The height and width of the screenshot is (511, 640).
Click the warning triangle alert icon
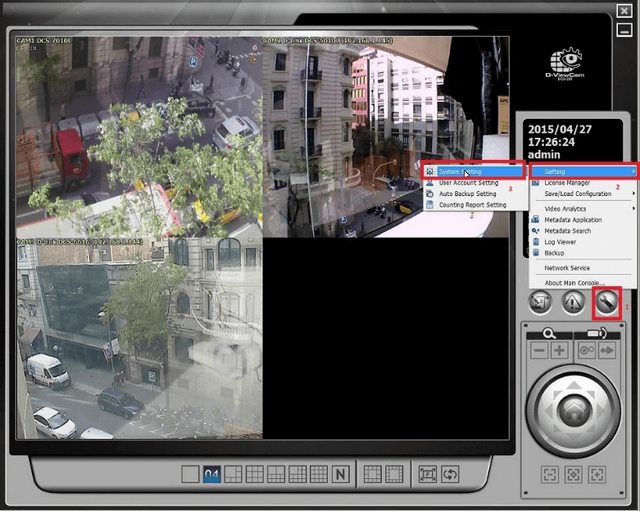pyautogui.click(x=572, y=303)
